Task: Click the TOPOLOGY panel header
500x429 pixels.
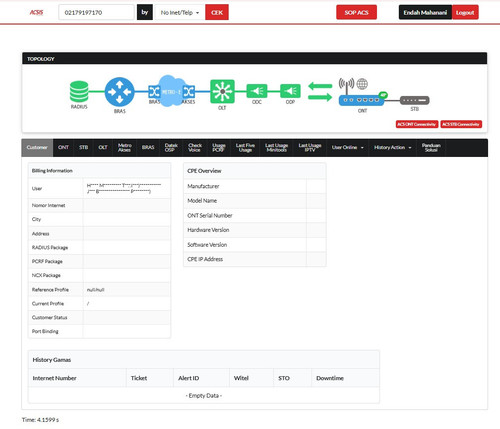Action: [254, 59]
